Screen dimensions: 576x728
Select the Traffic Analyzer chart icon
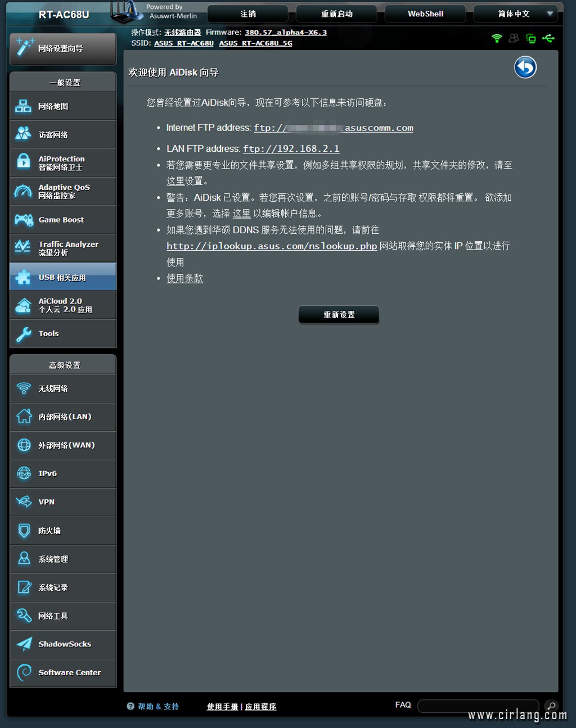[x=23, y=247]
